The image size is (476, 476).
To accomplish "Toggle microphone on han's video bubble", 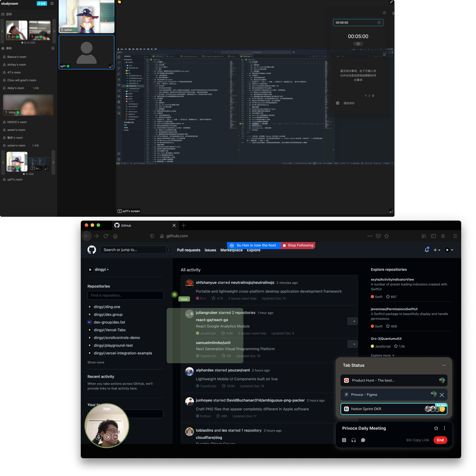I will click(99, 437).
